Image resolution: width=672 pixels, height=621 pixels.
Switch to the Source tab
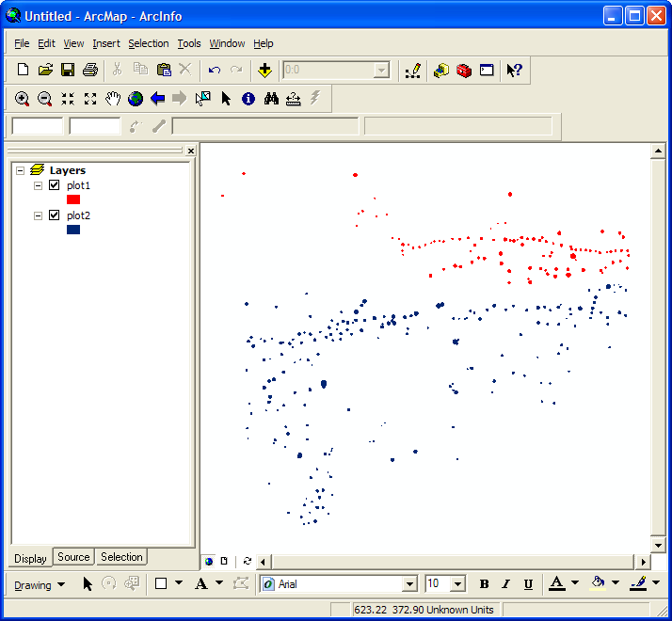[73, 557]
